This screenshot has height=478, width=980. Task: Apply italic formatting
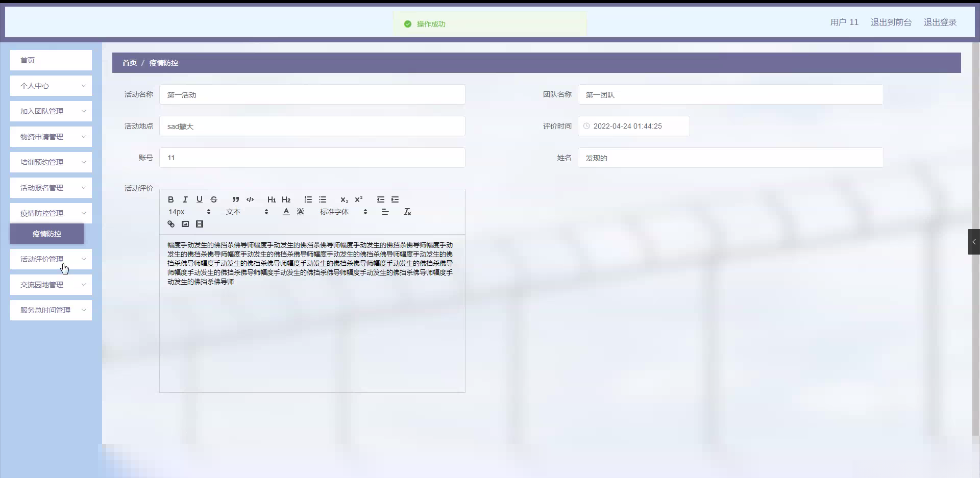185,199
